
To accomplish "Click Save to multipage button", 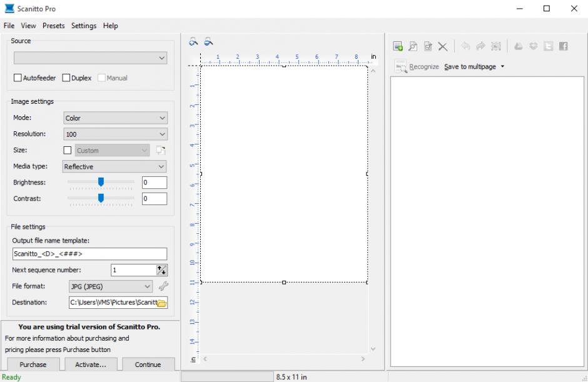I will (470, 66).
